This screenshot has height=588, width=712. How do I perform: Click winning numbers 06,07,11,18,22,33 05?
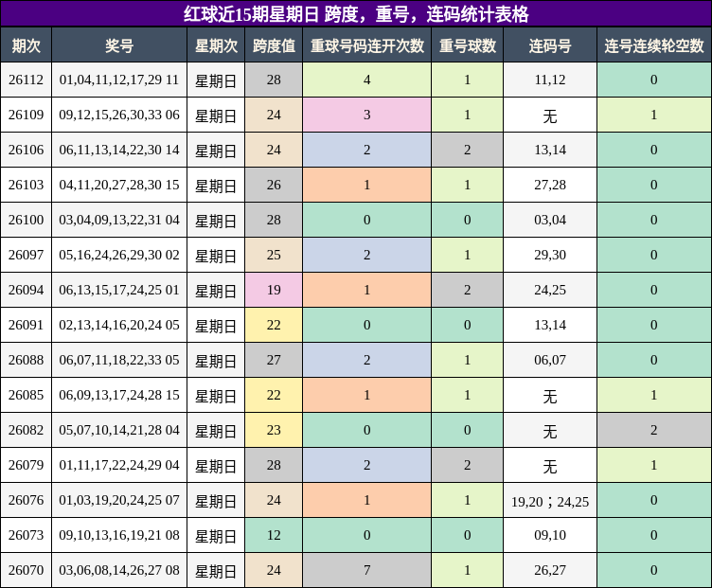pyautogui.click(x=119, y=360)
